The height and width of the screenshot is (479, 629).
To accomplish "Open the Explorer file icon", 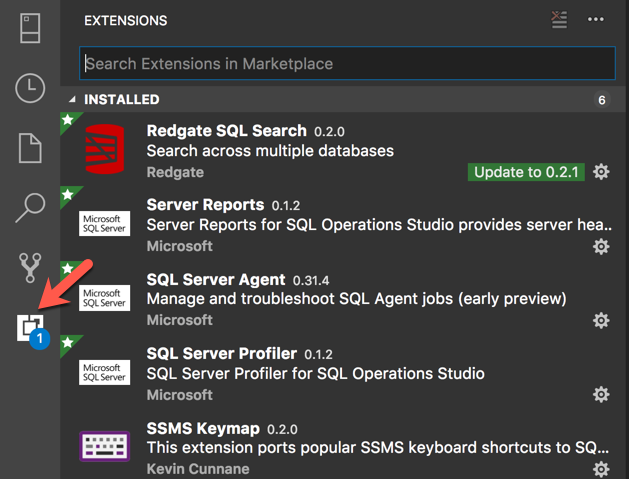I will coord(30,148).
